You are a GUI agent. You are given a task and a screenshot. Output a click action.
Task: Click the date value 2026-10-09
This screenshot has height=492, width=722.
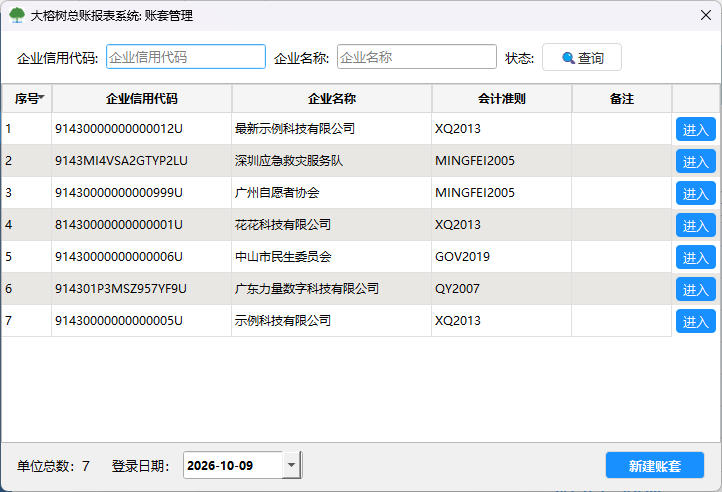pyautogui.click(x=220, y=465)
